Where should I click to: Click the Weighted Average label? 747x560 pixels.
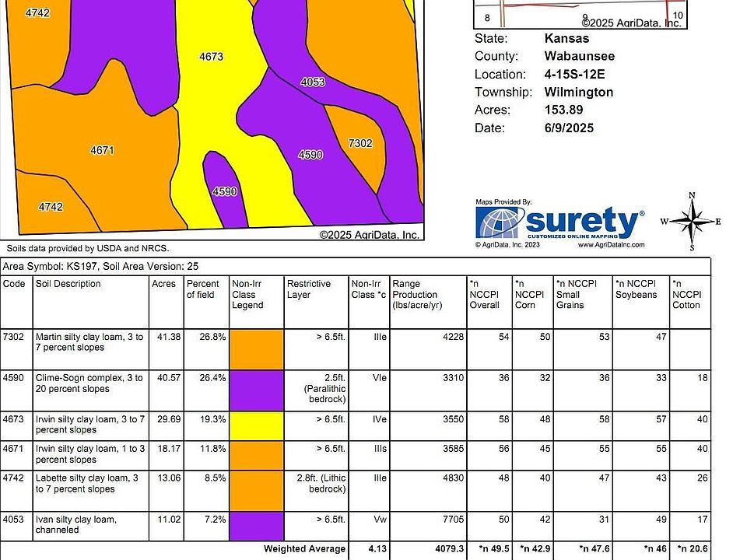click(x=305, y=549)
